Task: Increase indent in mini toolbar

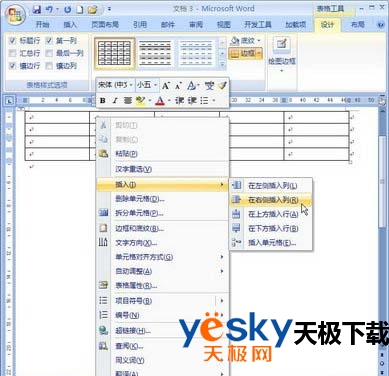Action: click(192, 100)
